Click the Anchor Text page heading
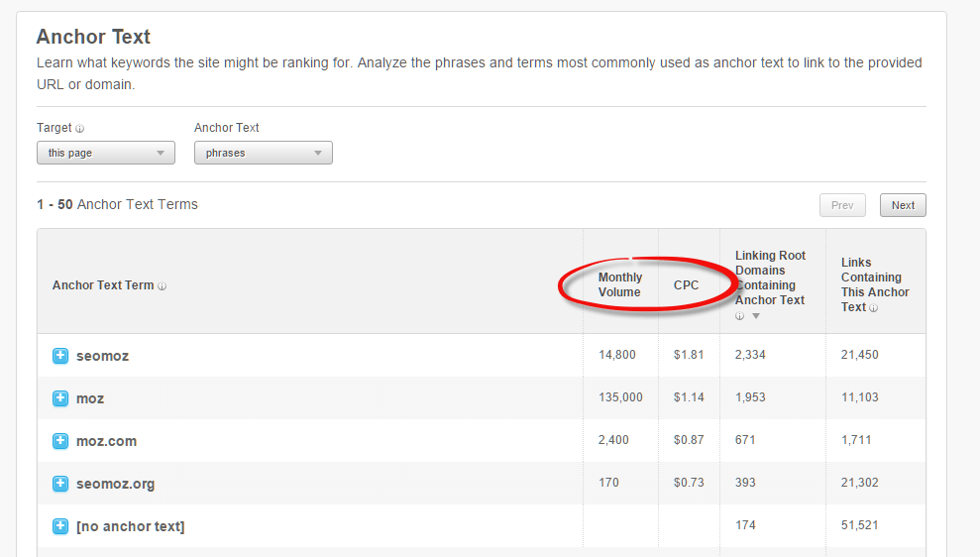This screenshot has width=980, height=557. tap(93, 37)
